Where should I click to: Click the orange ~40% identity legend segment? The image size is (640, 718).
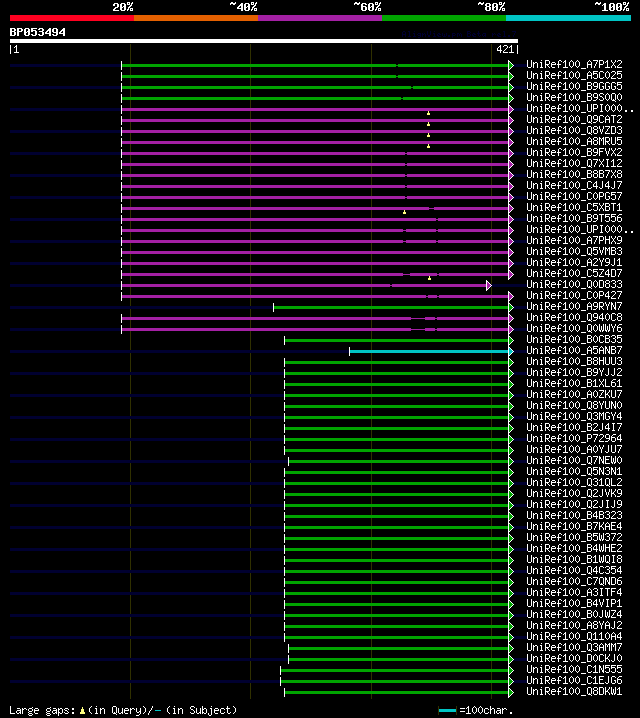(196, 18)
